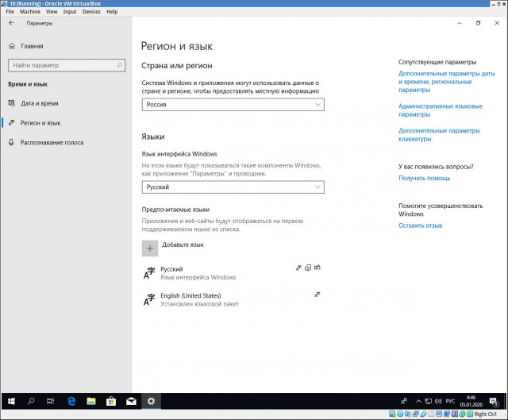The image size is (508, 420).
Task: Open the VirtualBox Input menu
Action: click(x=70, y=12)
